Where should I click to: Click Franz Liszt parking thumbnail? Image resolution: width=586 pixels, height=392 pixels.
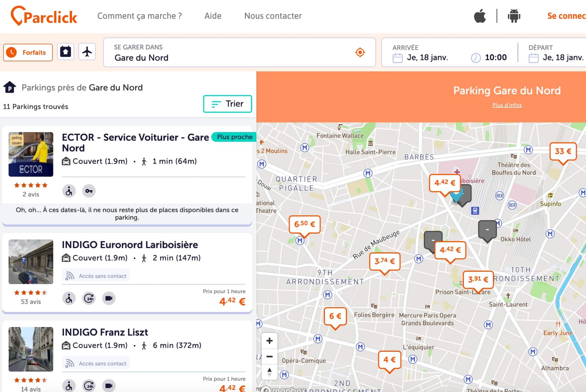pyautogui.click(x=31, y=349)
